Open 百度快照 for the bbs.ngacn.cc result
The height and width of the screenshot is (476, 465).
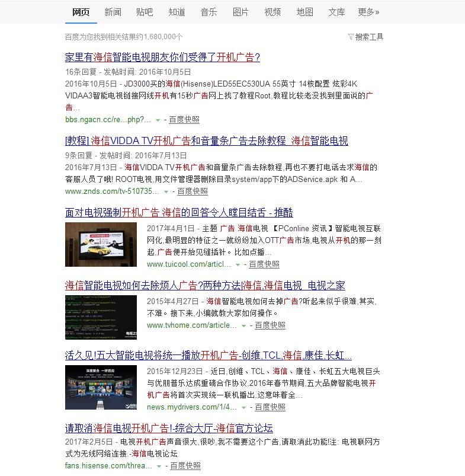click(x=184, y=120)
